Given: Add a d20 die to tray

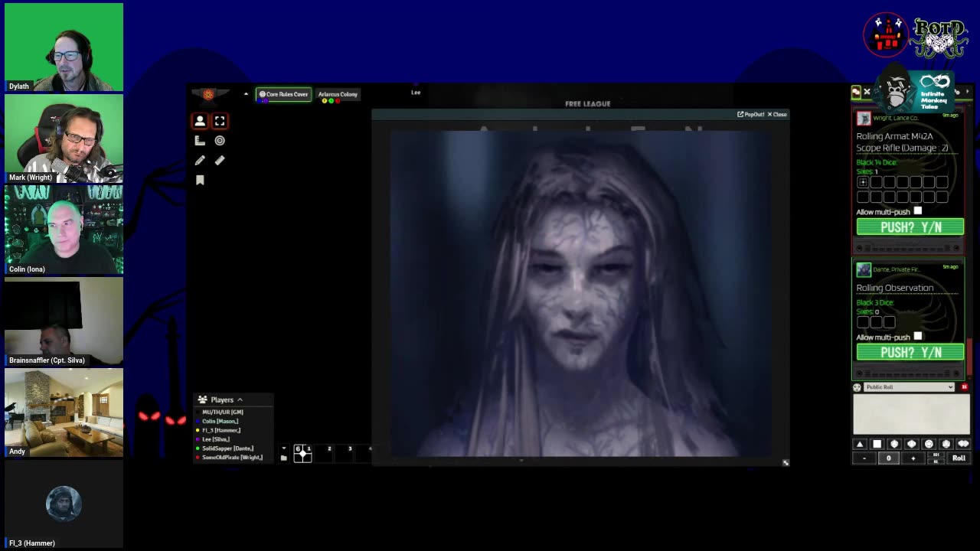Looking at the screenshot, I should tap(946, 444).
